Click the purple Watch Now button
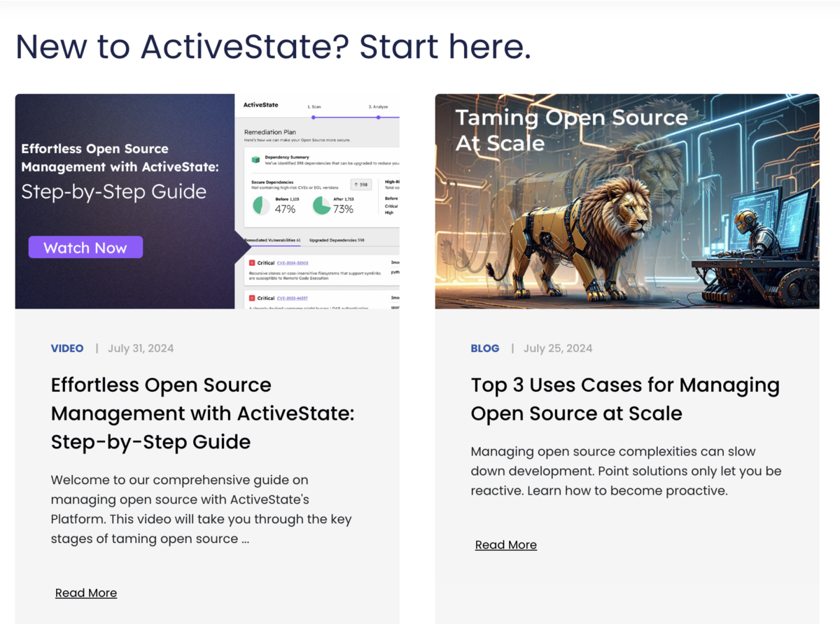The image size is (840, 624). coord(85,248)
